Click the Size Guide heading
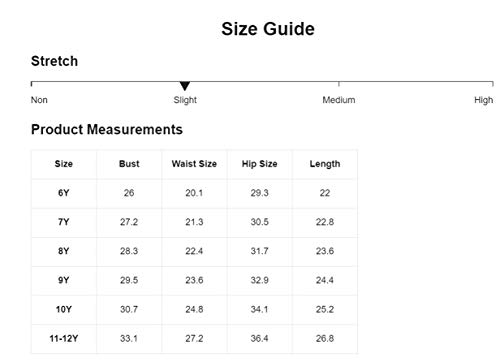Screen dimensions: 500x362 (268, 29)
